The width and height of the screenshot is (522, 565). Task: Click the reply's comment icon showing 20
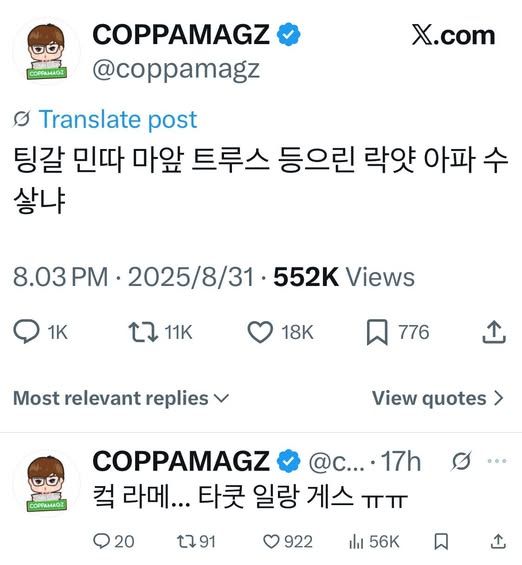pos(102,541)
